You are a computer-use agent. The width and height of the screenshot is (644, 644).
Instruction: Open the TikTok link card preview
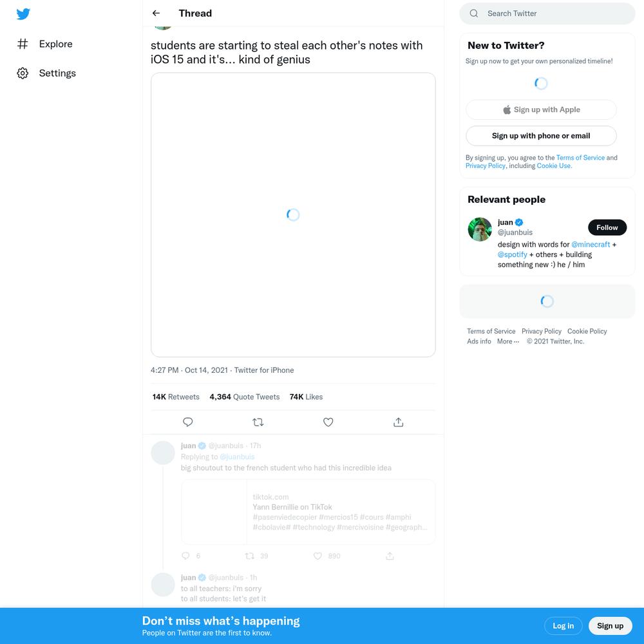coord(308,512)
